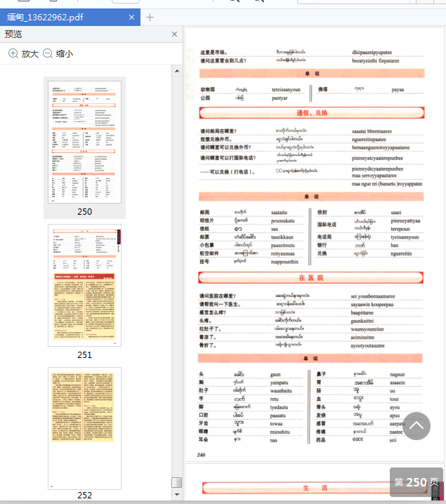Click the page number 240 on the document
Image resolution: width=446 pixels, height=504 pixels.
coord(201,455)
